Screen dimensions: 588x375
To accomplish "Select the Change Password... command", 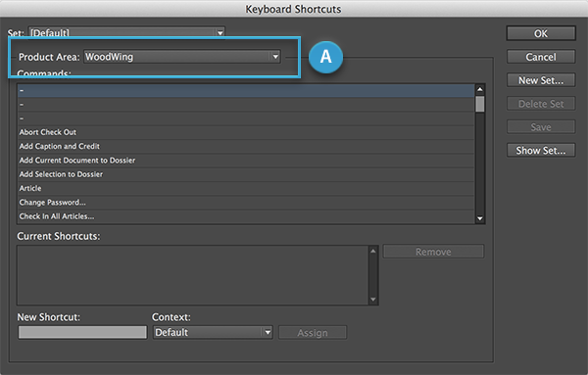I will coord(246,203).
